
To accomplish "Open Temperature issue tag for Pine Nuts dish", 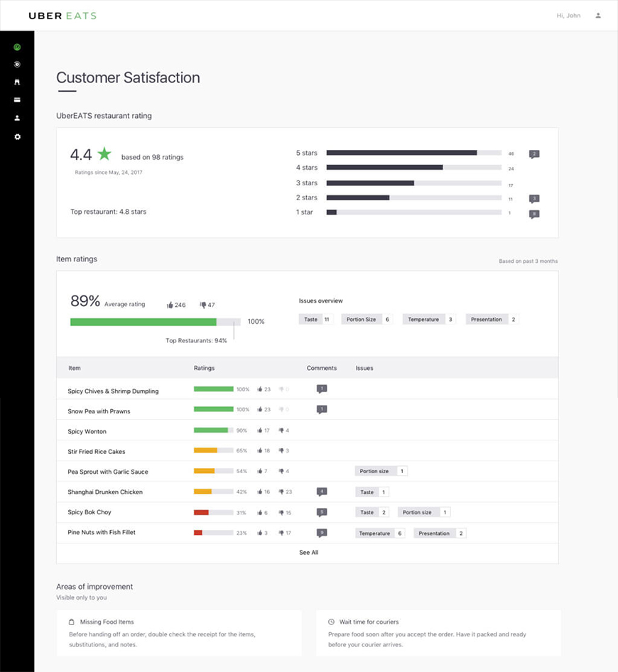I will [x=381, y=532].
